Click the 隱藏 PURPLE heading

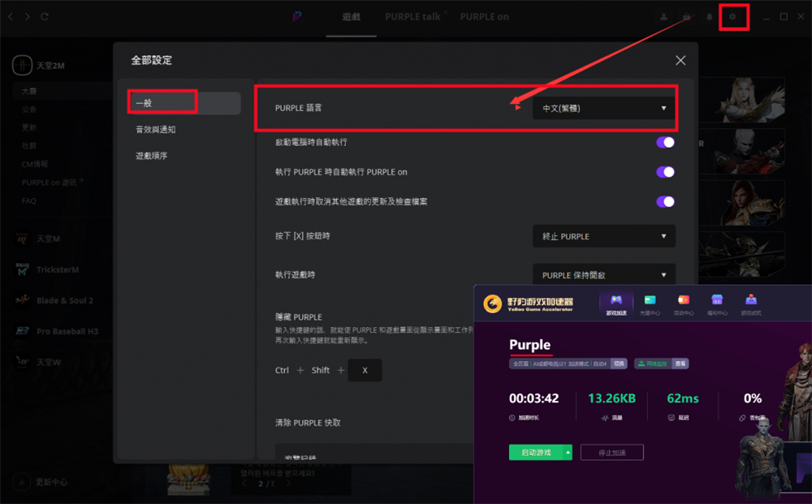pos(298,317)
